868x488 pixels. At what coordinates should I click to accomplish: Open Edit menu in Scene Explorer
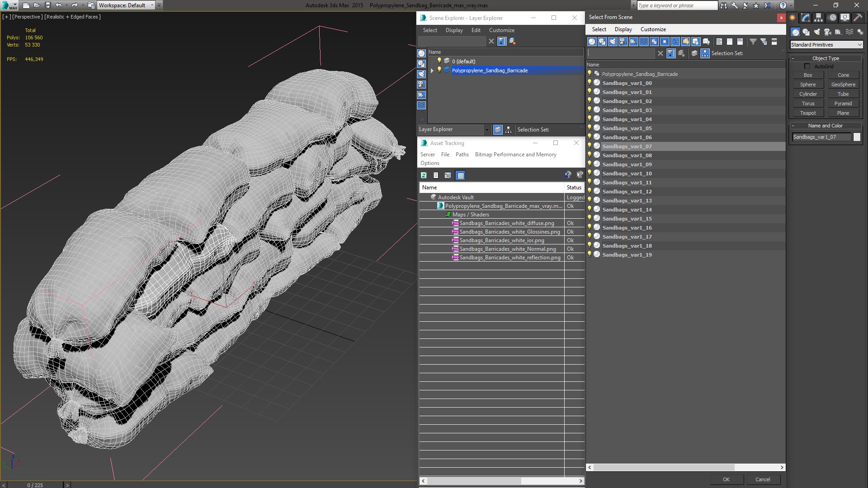476,30
